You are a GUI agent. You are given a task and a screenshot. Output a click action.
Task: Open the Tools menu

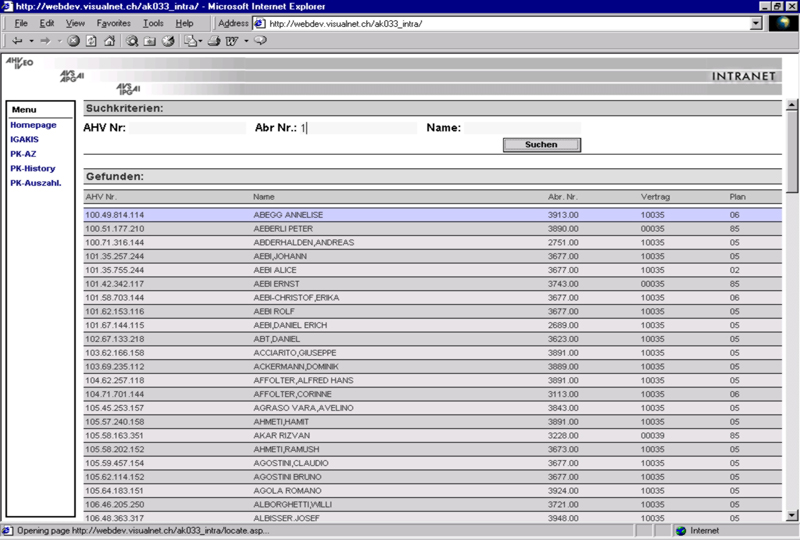click(x=153, y=23)
